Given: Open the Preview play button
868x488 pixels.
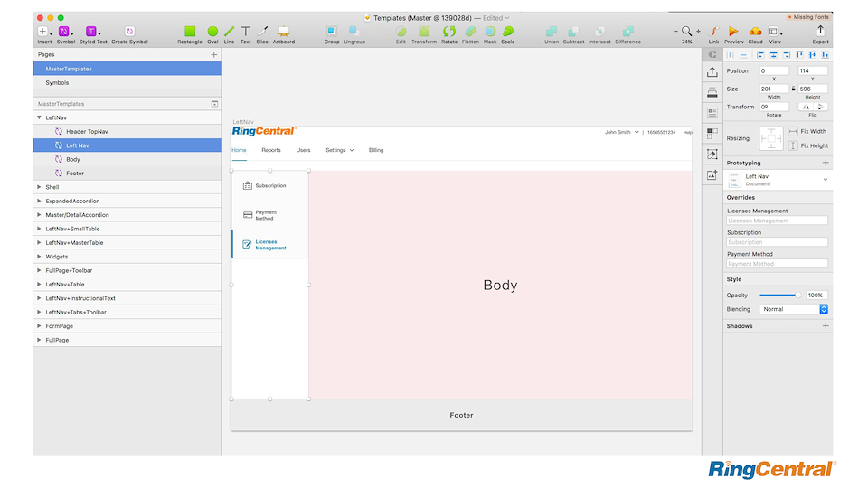Looking at the screenshot, I should pos(733,32).
